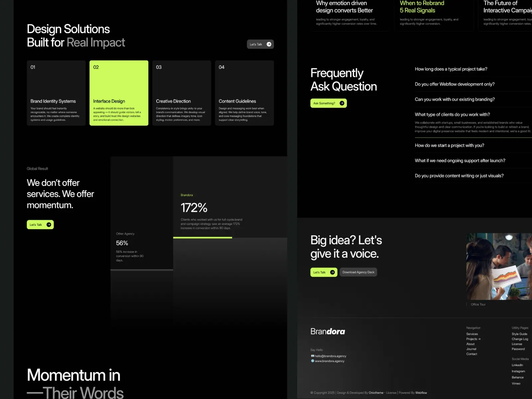Click the Download Agency Deck button

358,272
